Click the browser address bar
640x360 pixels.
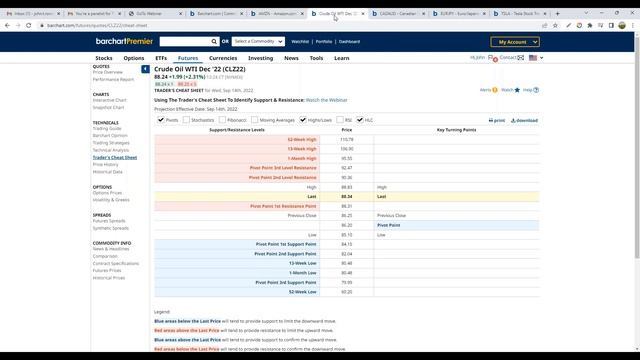(286, 25)
